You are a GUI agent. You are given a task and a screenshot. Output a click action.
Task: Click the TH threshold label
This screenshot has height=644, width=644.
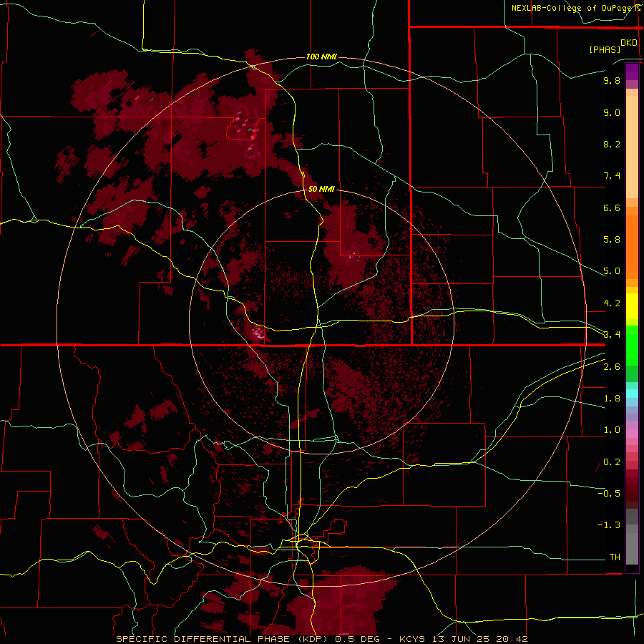[615, 557]
